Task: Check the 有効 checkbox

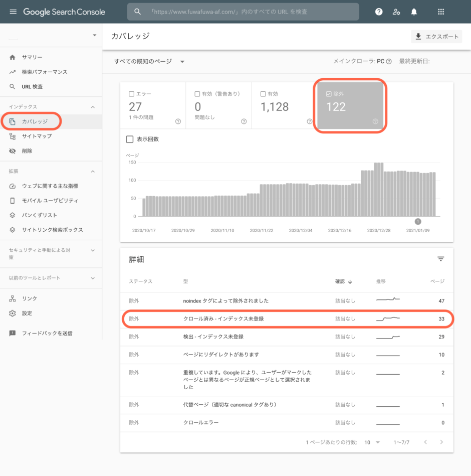Action: pyautogui.click(x=263, y=94)
